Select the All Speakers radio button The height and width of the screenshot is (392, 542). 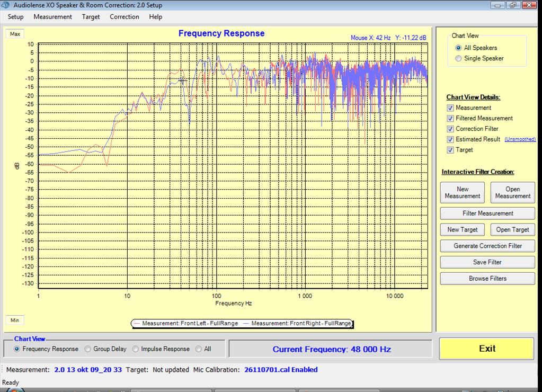tap(458, 48)
